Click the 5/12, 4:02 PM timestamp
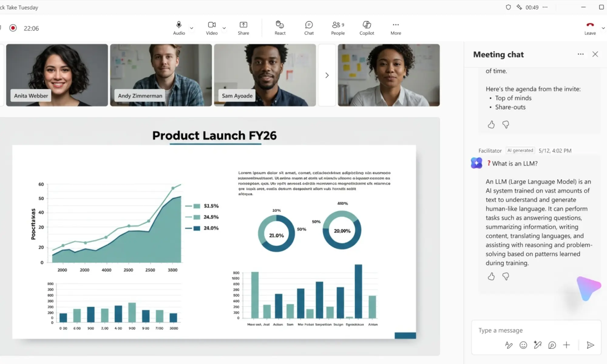The image size is (607, 364). click(555, 151)
